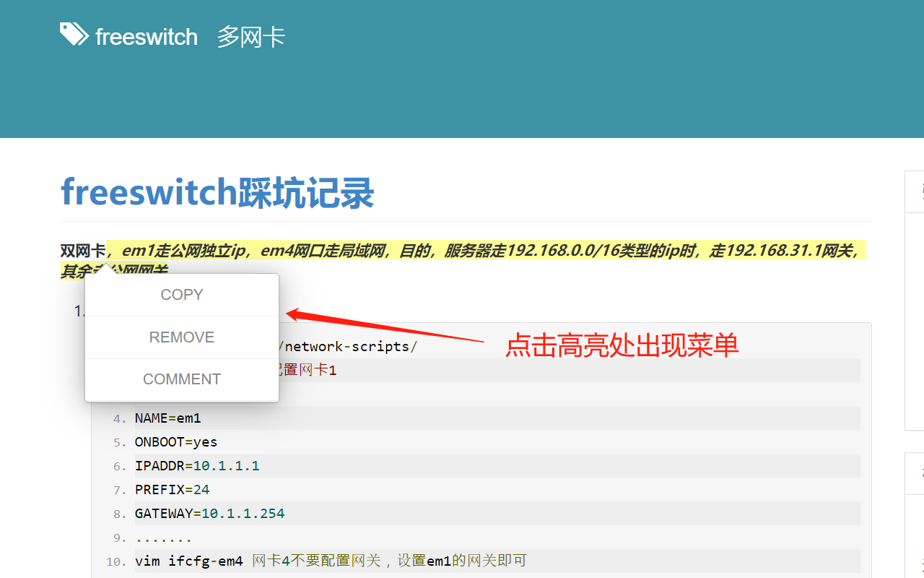The image size is (924, 578).
Task: Choose COPY from the highlight menu
Action: 182,295
